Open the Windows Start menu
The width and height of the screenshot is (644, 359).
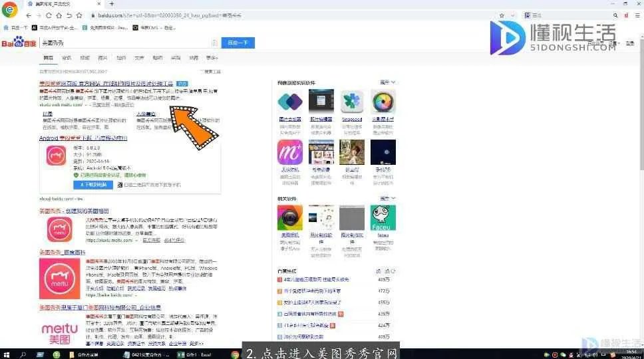[x=6, y=354]
